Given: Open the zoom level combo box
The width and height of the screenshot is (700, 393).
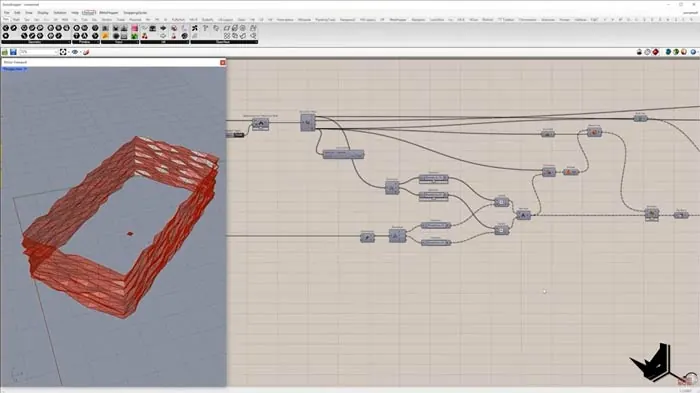Looking at the screenshot, I should (x=39, y=52).
